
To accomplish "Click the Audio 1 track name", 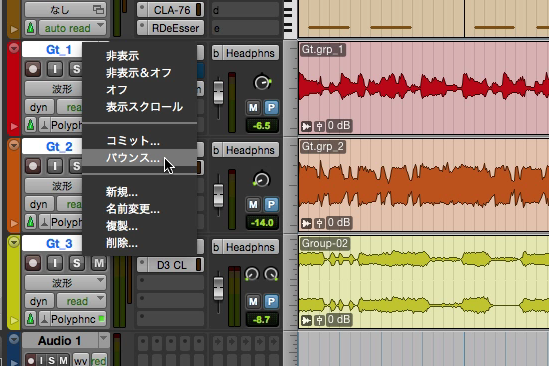I will pos(60,340).
